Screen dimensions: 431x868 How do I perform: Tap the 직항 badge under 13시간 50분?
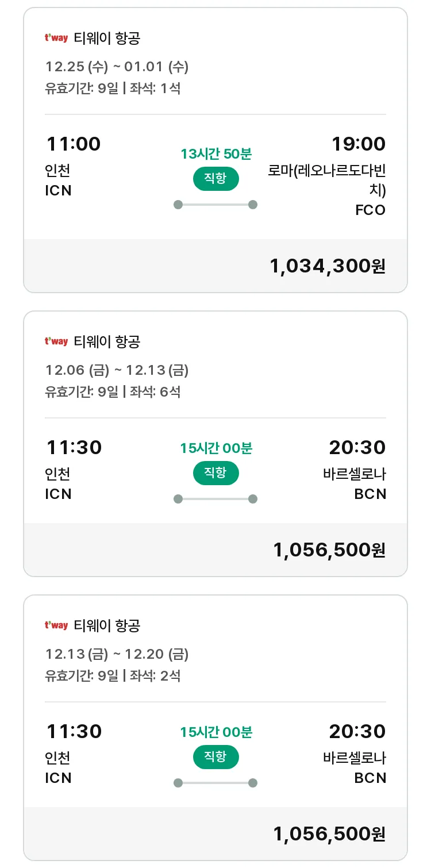pos(215,179)
